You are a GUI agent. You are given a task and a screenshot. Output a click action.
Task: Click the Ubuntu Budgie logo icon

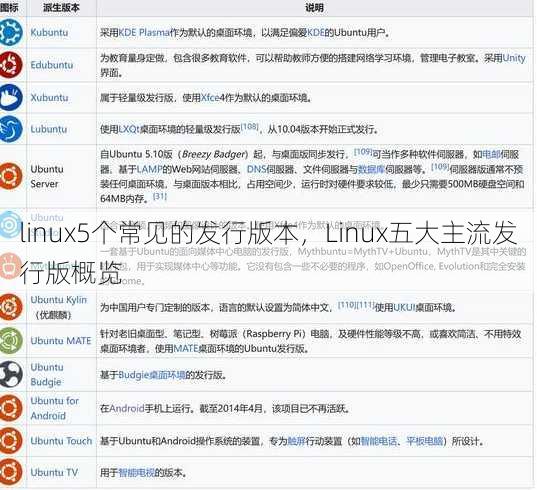coord(11,374)
